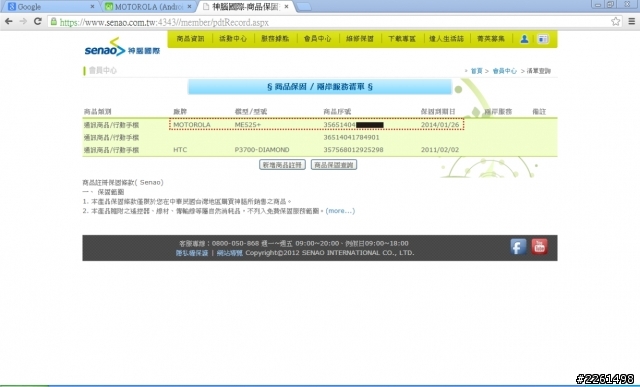The image size is (640, 387).
Task: Reload the page with refresh icon
Action: pyautogui.click(x=38, y=22)
